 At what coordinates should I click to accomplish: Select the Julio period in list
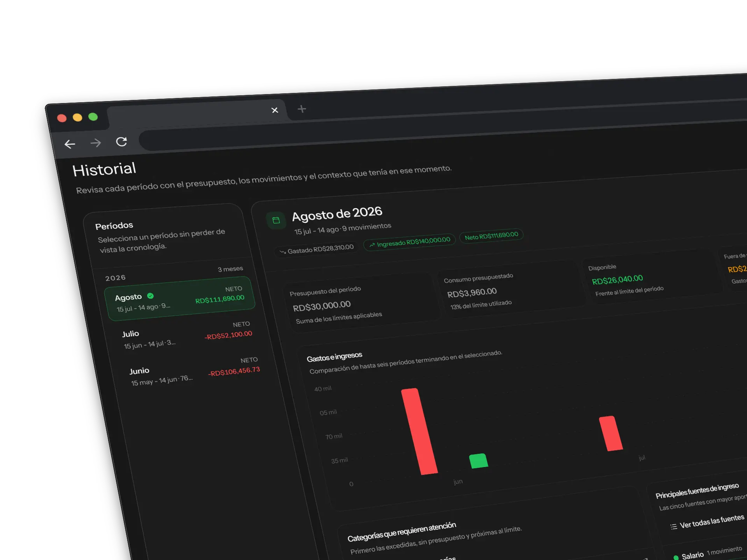tap(187, 335)
